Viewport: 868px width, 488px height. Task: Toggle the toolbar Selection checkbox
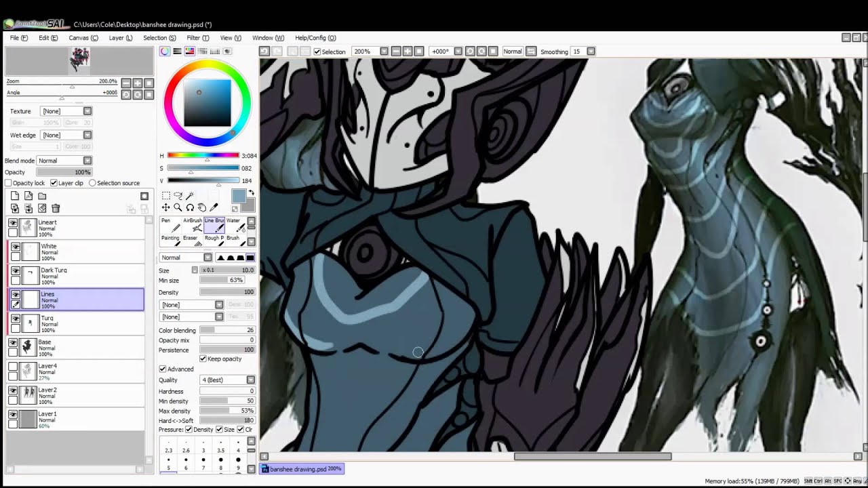pos(317,52)
